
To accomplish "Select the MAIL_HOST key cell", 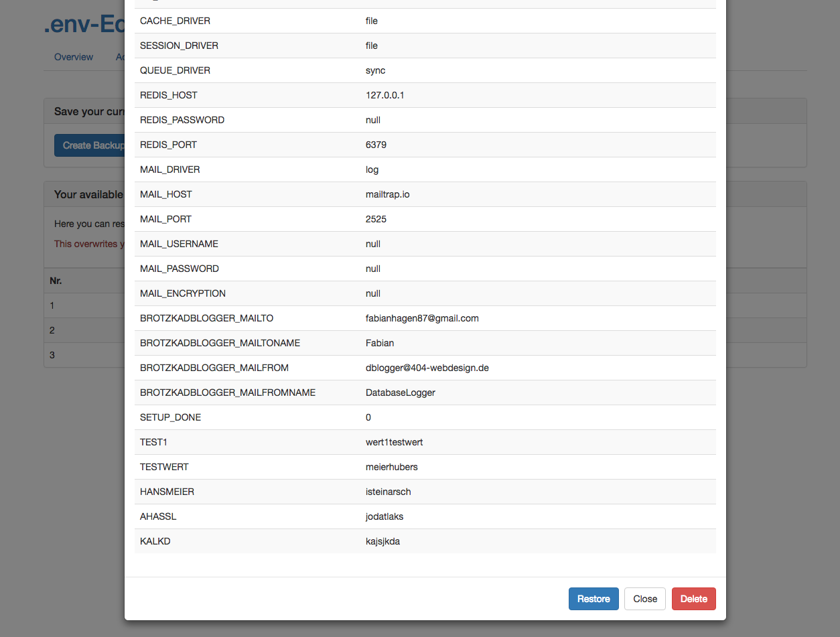I will click(166, 194).
